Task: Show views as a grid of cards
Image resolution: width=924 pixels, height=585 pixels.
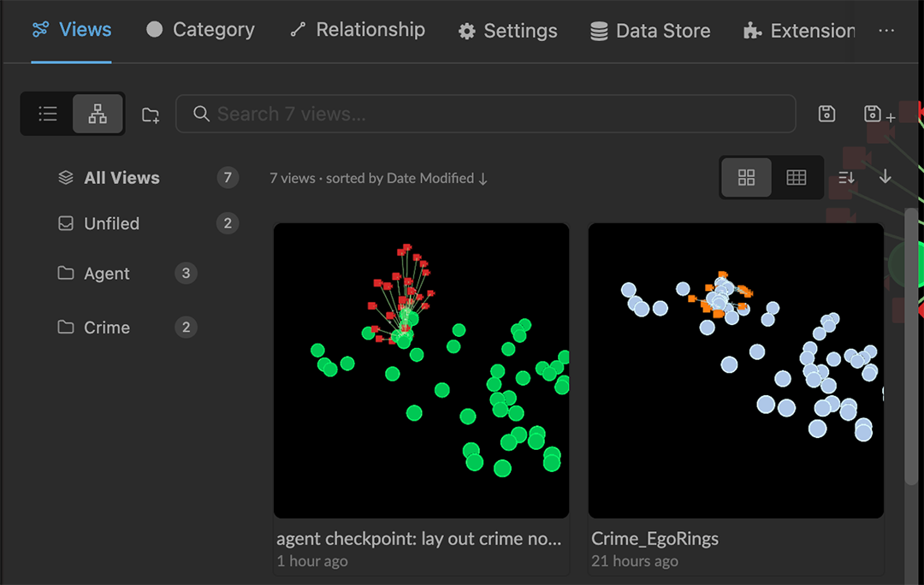Action: pos(746,177)
